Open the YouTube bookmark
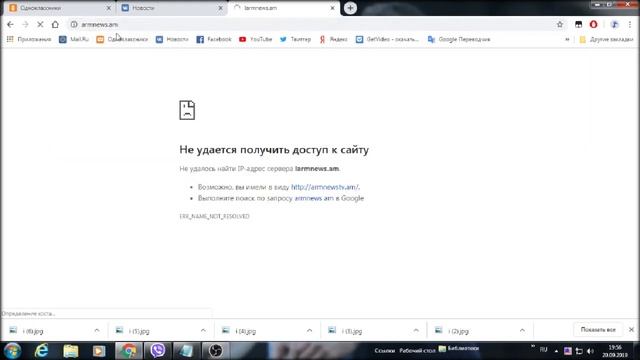This screenshot has width=640, height=360. (x=256, y=39)
